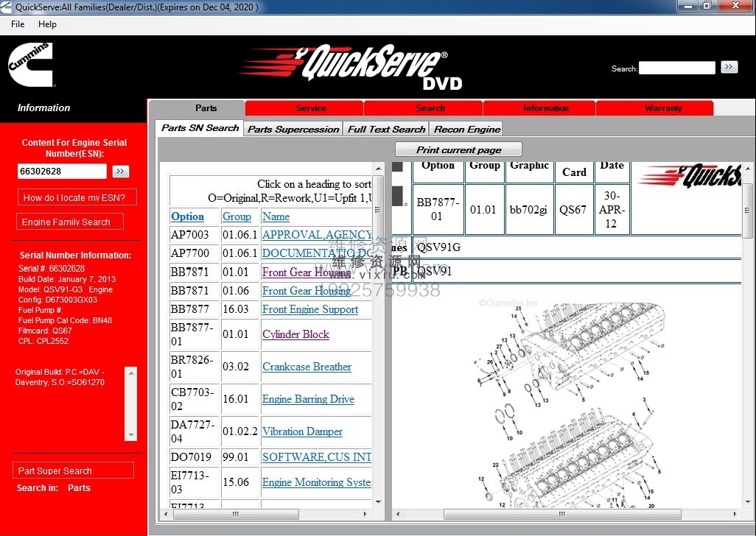Focus the top Search input field

pyautogui.click(x=677, y=68)
